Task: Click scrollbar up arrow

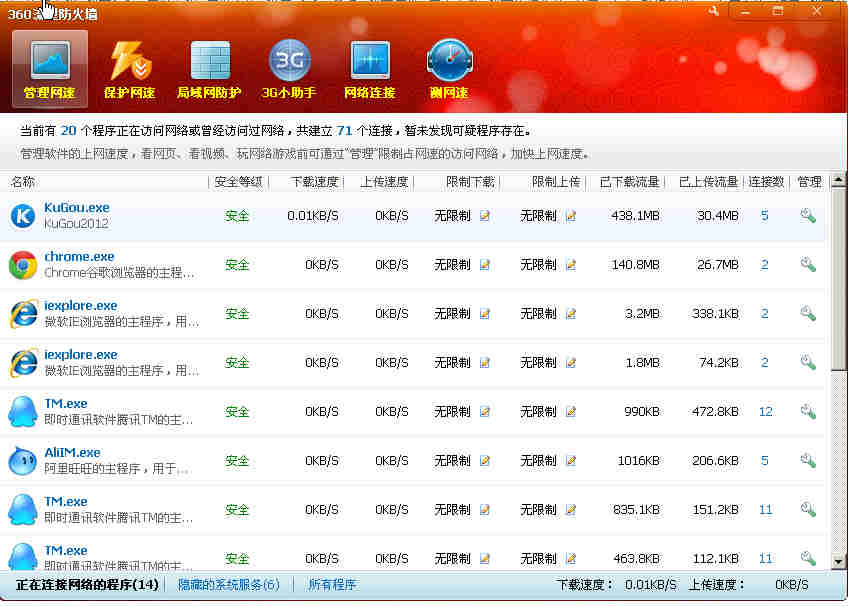Action: point(839,180)
